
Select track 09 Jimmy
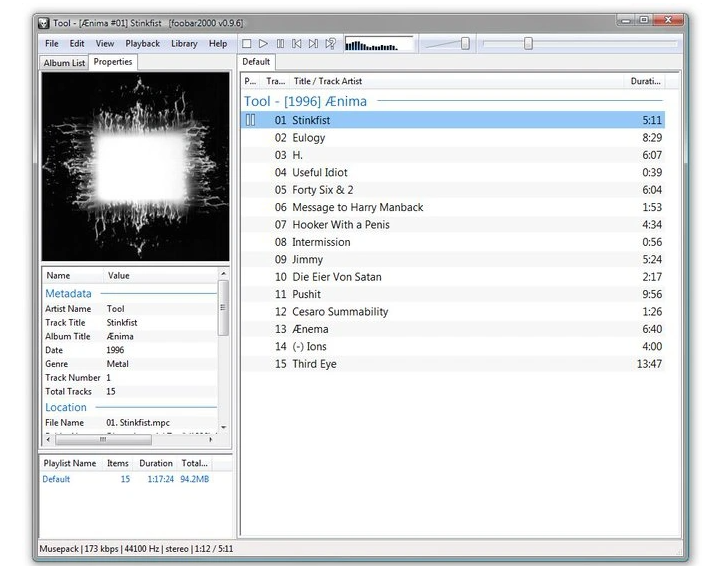(453, 259)
